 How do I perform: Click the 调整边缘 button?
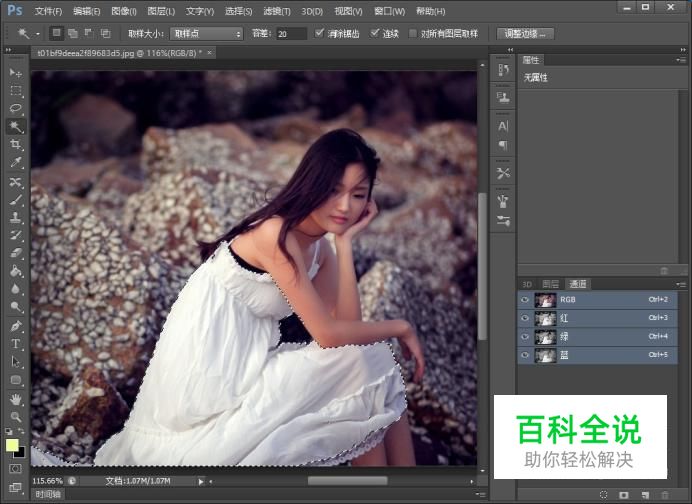point(526,33)
